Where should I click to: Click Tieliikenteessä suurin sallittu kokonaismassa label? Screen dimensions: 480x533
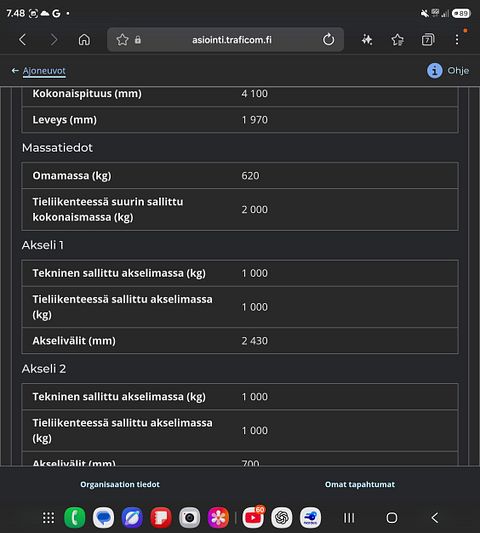(x=108, y=209)
